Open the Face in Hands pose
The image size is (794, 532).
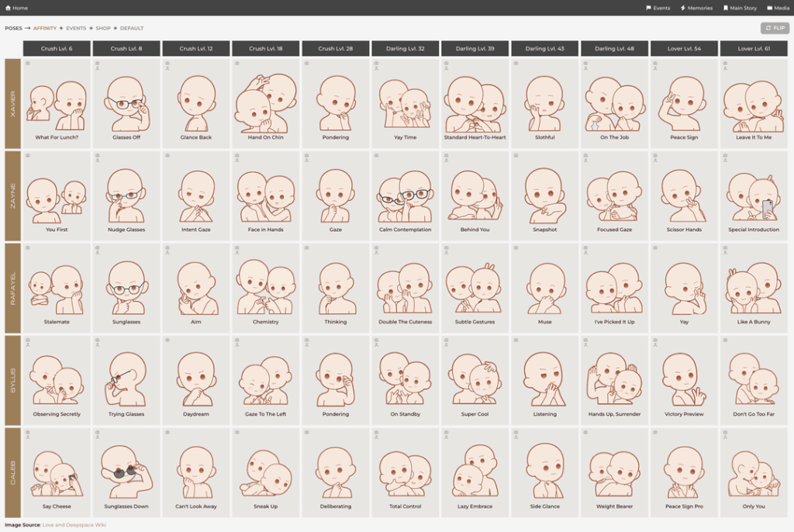point(266,195)
